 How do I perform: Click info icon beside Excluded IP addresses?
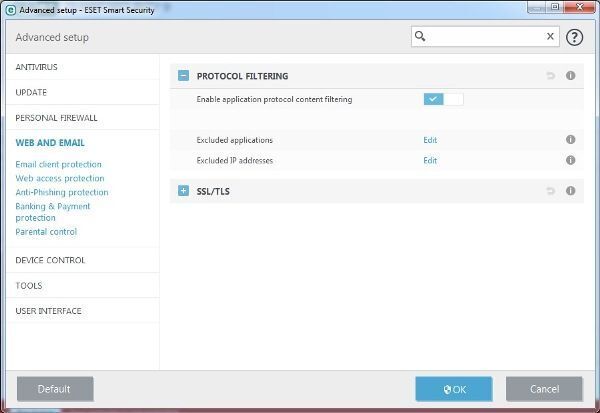(570, 160)
